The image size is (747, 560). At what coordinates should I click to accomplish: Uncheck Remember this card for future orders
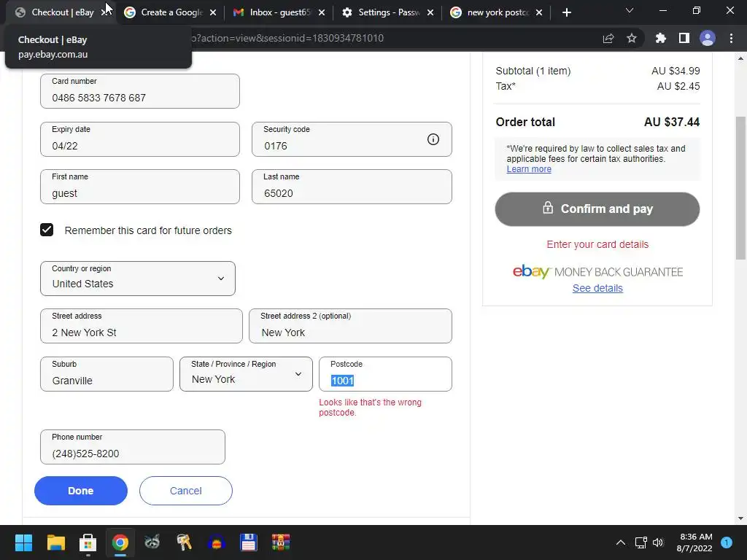click(x=47, y=230)
